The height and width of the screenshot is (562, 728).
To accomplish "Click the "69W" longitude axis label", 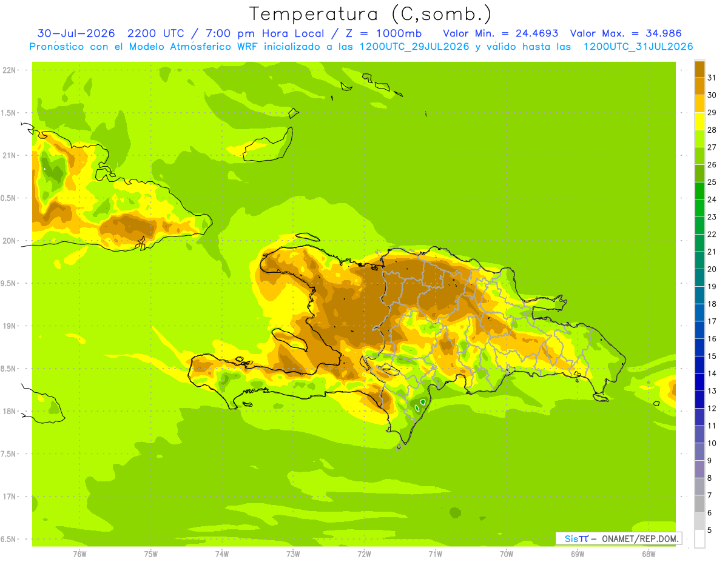I will click(x=578, y=554).
